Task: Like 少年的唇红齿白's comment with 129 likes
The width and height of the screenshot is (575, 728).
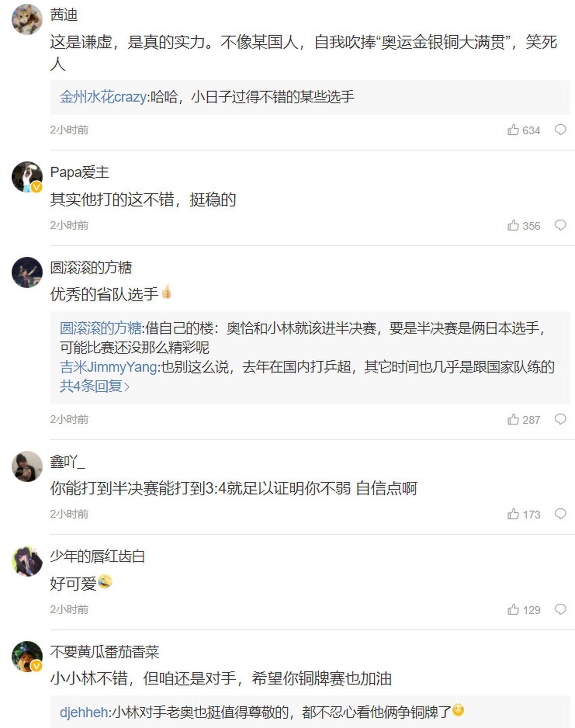Action: pyautogui.click(x=523, y=609)
